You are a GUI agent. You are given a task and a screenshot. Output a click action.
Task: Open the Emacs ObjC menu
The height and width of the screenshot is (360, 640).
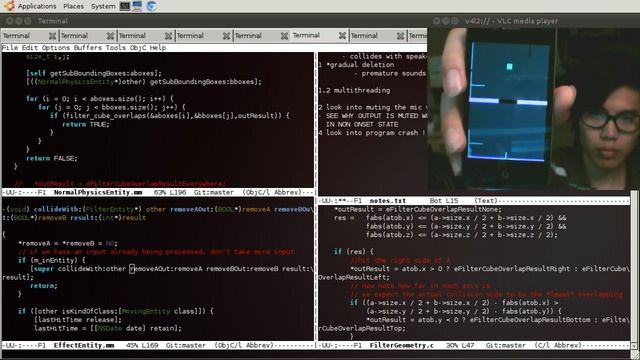click(x=138, y=48)
